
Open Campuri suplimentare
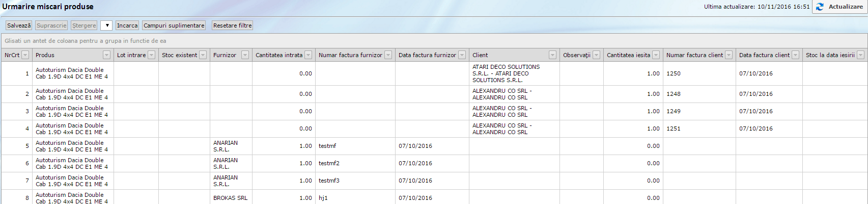[x=174, y=25]
